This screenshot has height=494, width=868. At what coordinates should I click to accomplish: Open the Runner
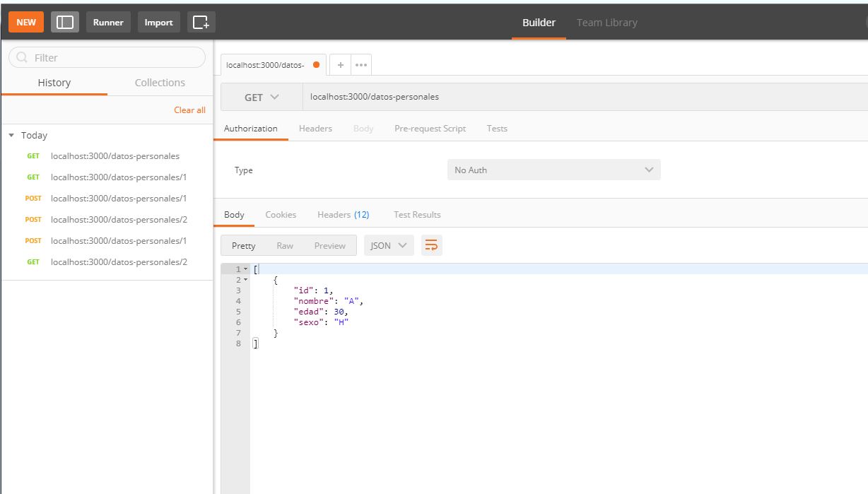pos(108,22)
